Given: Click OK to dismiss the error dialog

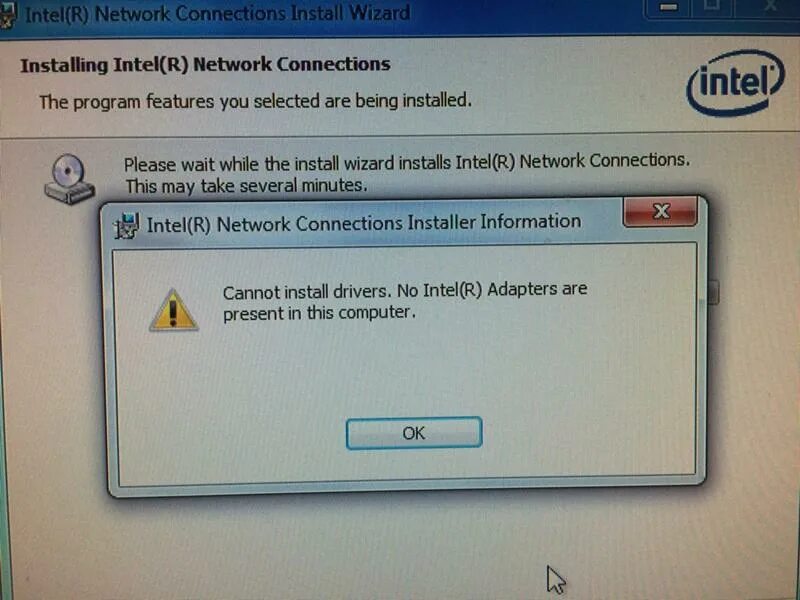Looking at the screenshot, I should tap(414, 433).
